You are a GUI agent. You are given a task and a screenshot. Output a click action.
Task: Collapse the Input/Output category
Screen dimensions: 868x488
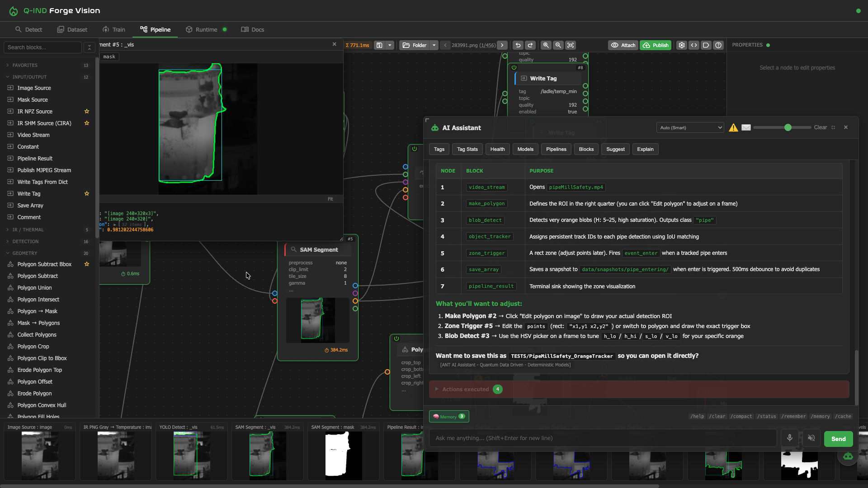coord(47,77)
